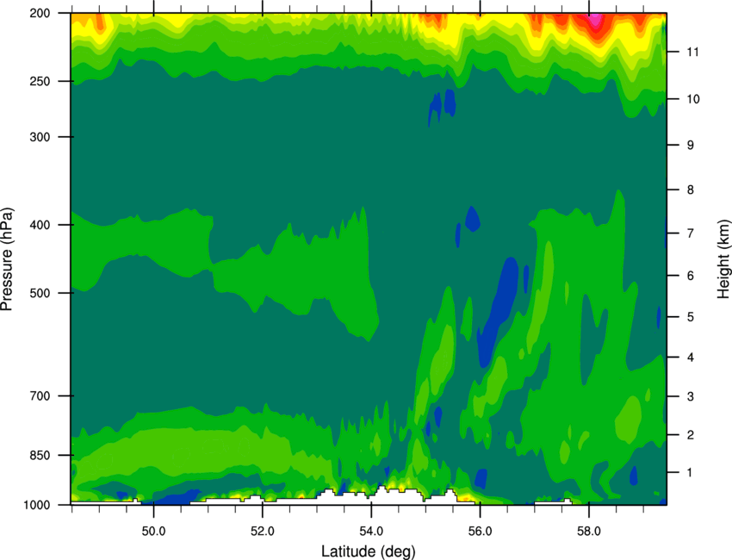Select the 700 hPa pressure label
Screen dimensions: 732x560
point(40,395)
